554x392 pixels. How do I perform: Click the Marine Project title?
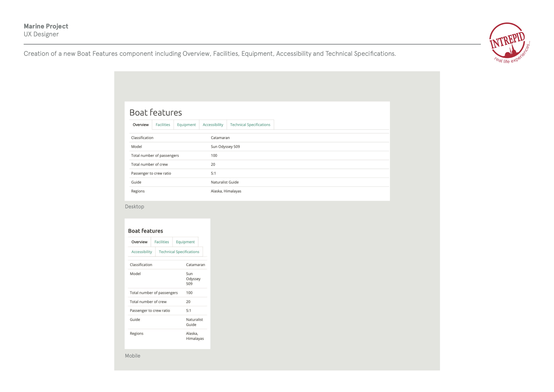point(46,26)
